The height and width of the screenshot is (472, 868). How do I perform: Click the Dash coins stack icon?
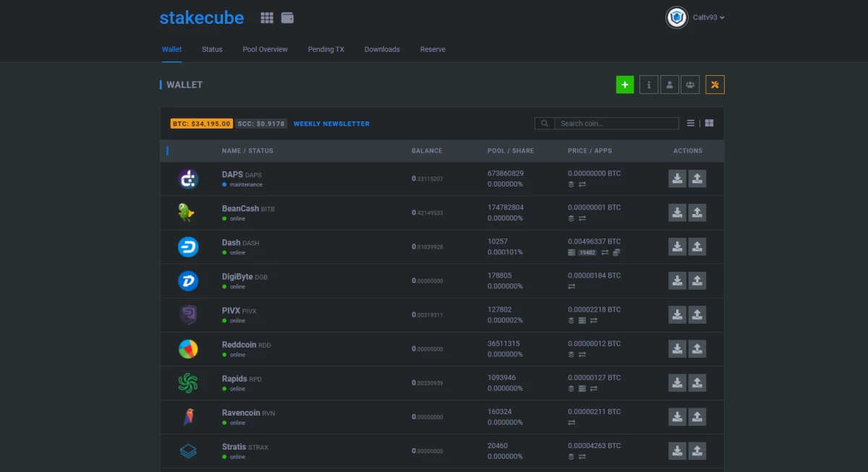click(x=616, y=252)
